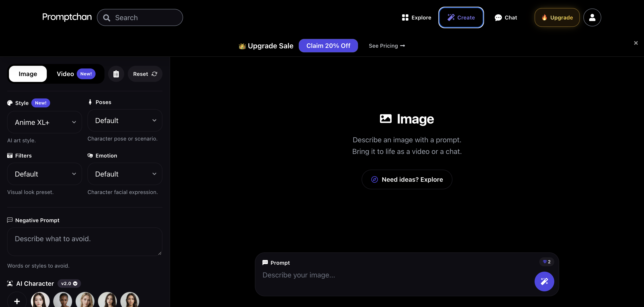This screenshot has height=307, width=644.
Task: Click the Emotion masks icon
Action: point(90,156)
